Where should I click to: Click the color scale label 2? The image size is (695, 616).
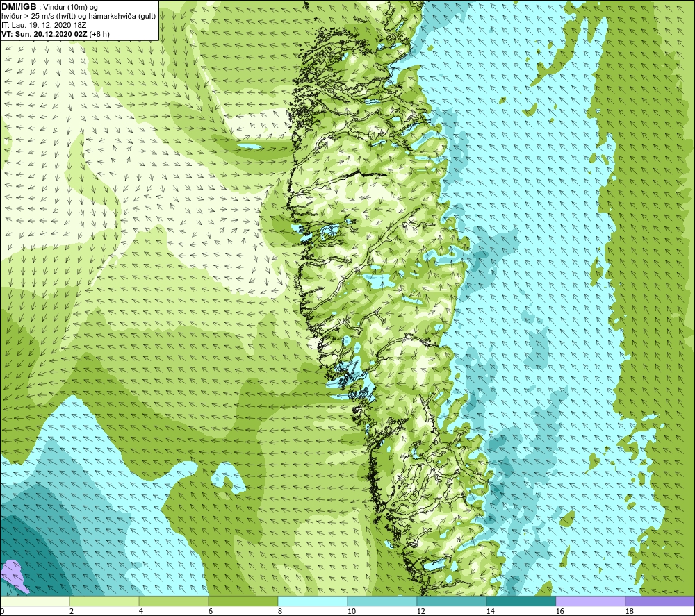[x=72, y=611]
